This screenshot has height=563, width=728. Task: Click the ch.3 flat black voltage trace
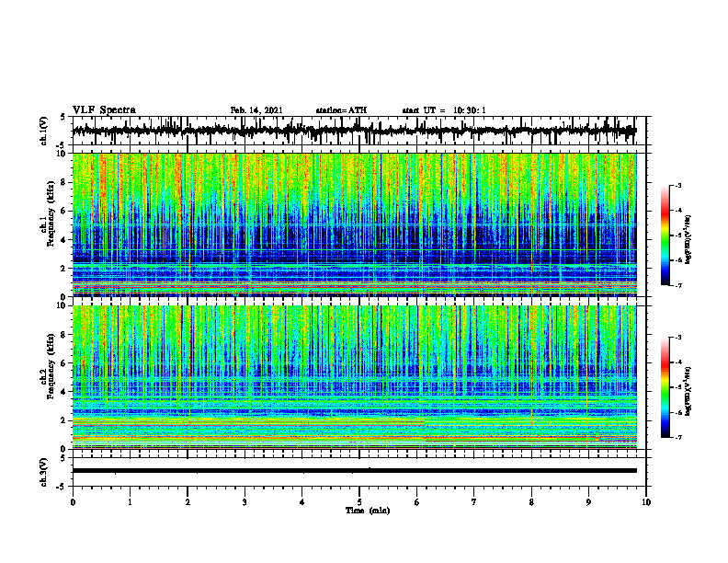pos(354,471)
